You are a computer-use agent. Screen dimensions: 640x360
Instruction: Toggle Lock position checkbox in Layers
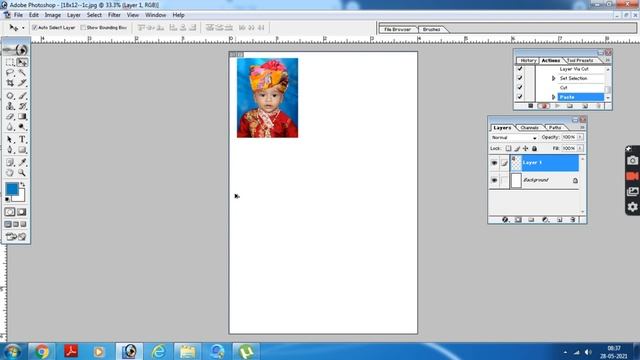525,149
